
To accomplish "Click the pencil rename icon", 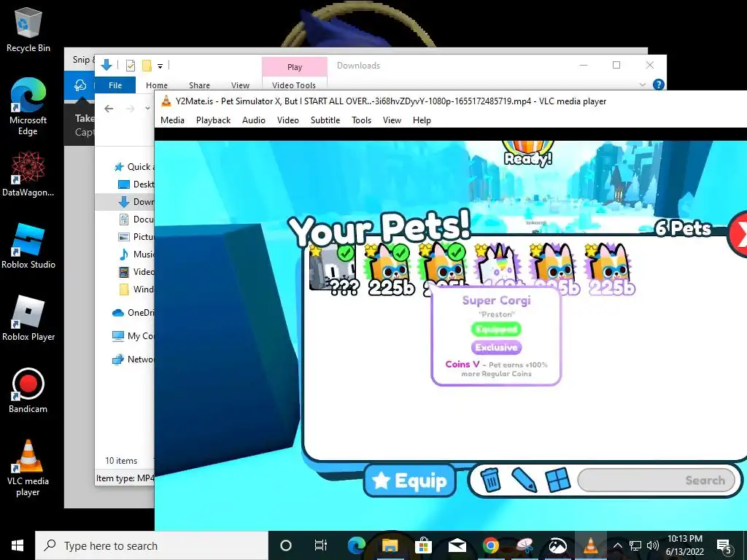I will pos(524,480).
